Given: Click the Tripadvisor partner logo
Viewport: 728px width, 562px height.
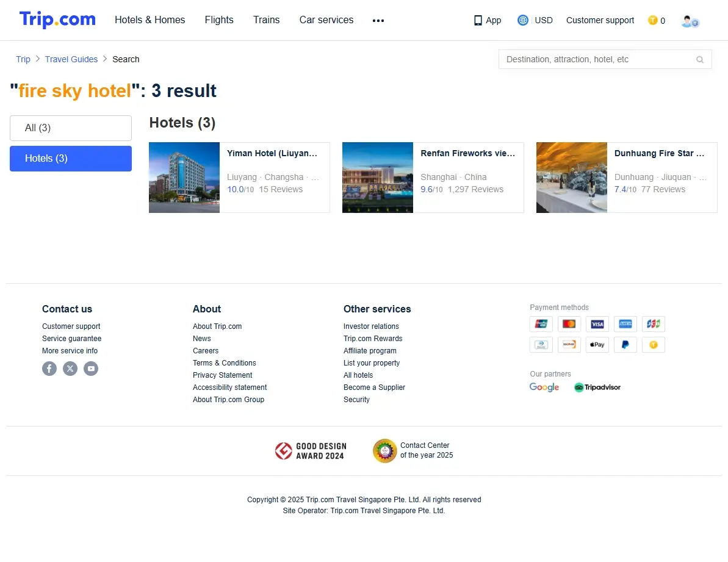Looking at the screenshot, I should point(597,387).
